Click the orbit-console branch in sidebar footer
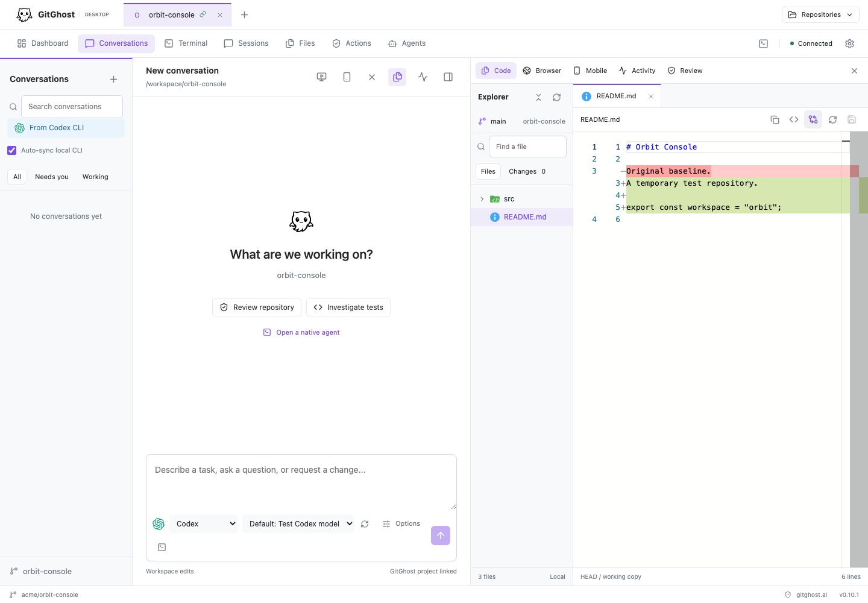The image size is (868, 603). [41, 571]
